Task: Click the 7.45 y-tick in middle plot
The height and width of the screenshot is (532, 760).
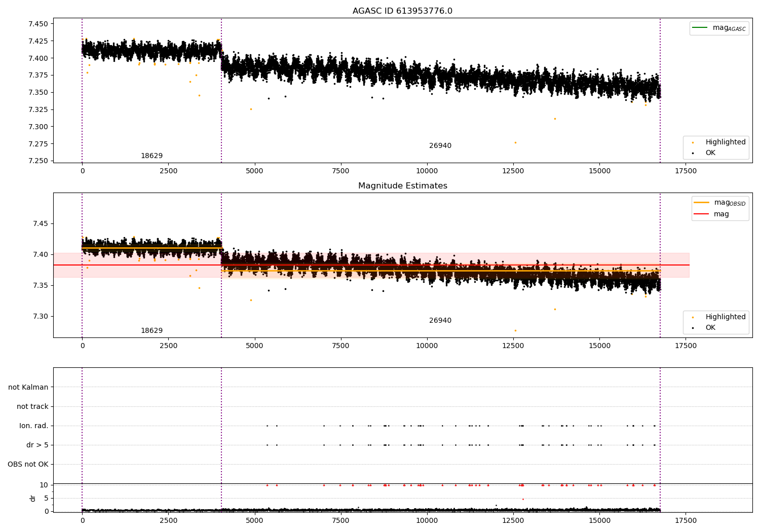Action: coord(41,224)
